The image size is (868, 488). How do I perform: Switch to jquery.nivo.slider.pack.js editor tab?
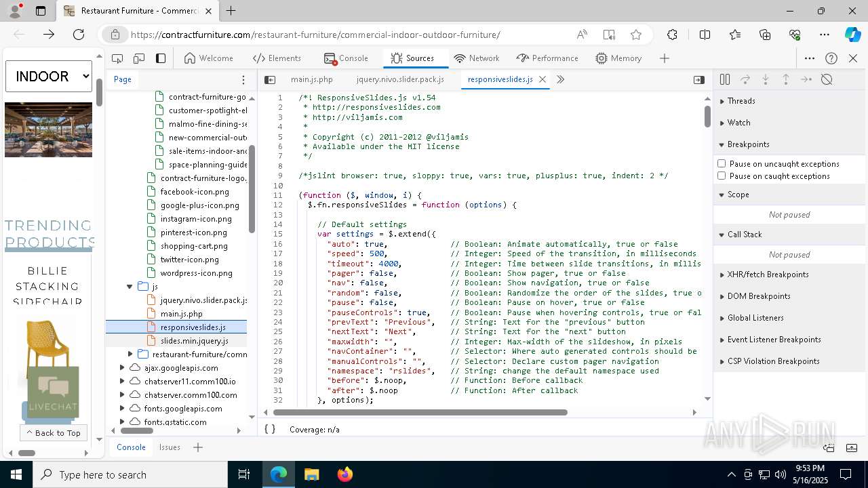click(x=400, y=79)
